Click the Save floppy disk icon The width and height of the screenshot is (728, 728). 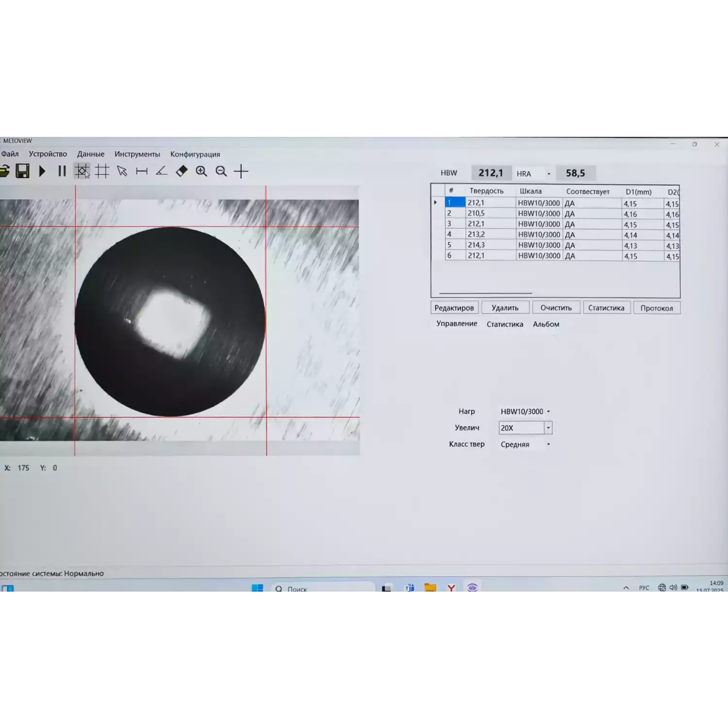coord(22,171)
